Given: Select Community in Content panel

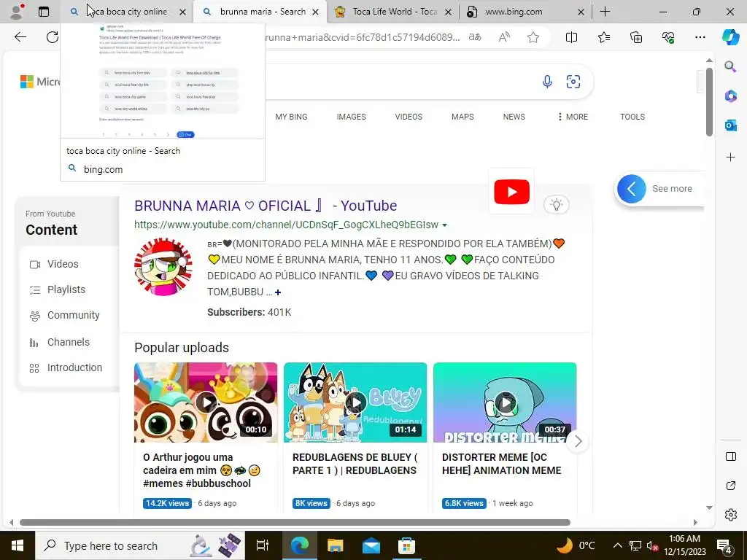Looking at the screenshot, I should [x=73, y=315].
